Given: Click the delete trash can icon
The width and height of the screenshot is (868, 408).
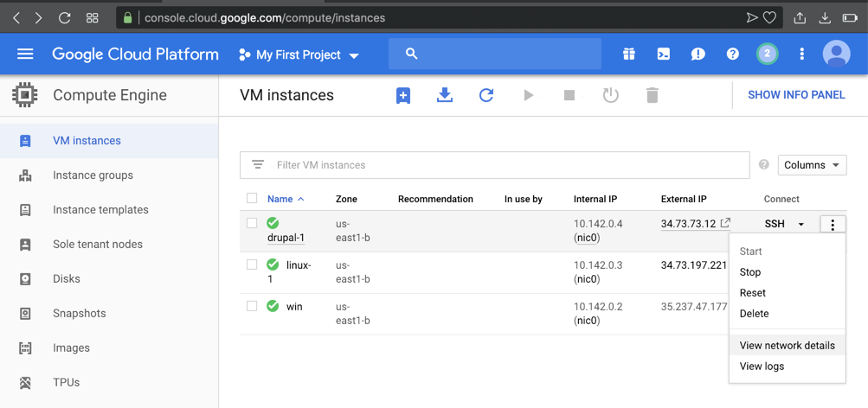Looking at the screenshot, I should pos(653,95).
